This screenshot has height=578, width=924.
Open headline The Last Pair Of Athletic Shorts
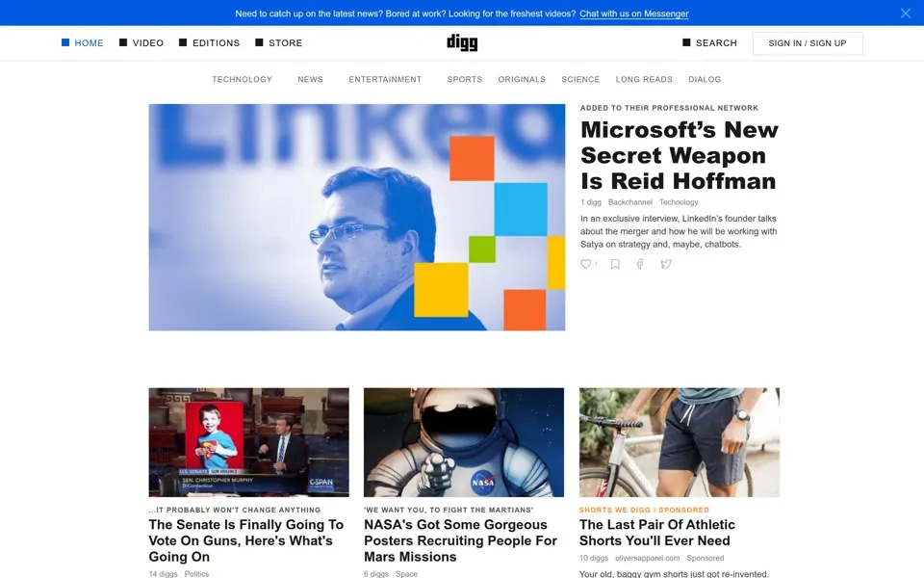(x=657, y=533)
